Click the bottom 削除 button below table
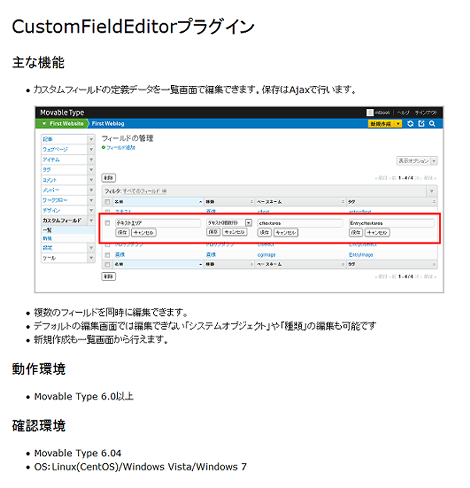The width and height of the screenshot is (470, 488). 109,277
